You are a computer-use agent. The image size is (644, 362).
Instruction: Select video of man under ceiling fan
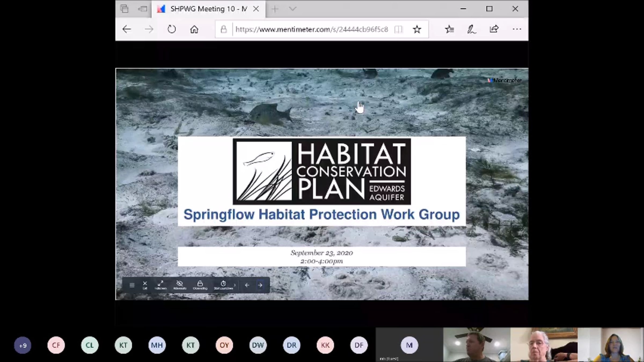coord(477,345)
